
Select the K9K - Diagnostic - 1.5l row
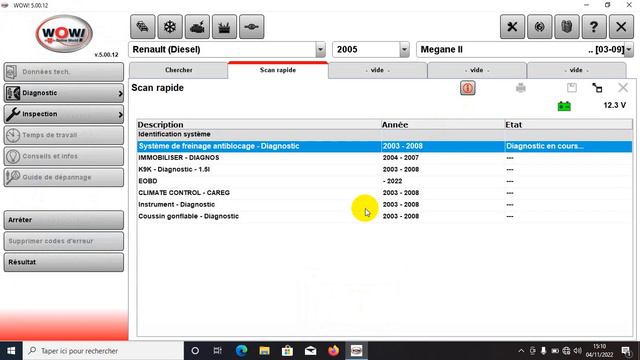(x=384, y=169)
